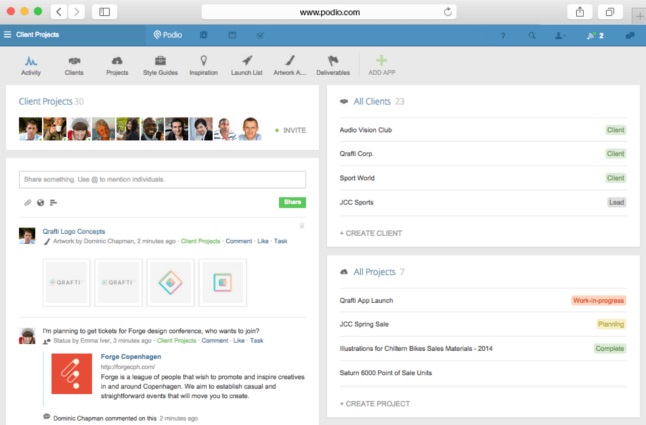The image size is (646, 425).
Task: Click the search magnifier in the header
Action: coord(532,35)
